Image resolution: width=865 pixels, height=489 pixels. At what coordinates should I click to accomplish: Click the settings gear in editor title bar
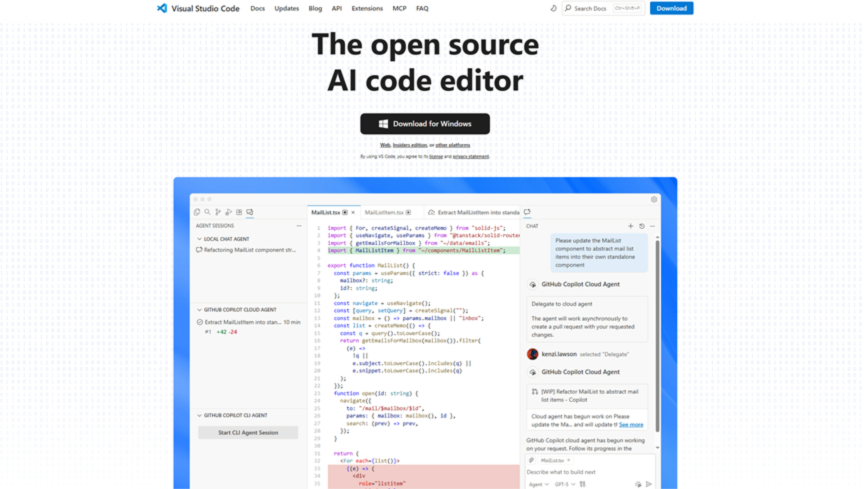pos(654,199)
